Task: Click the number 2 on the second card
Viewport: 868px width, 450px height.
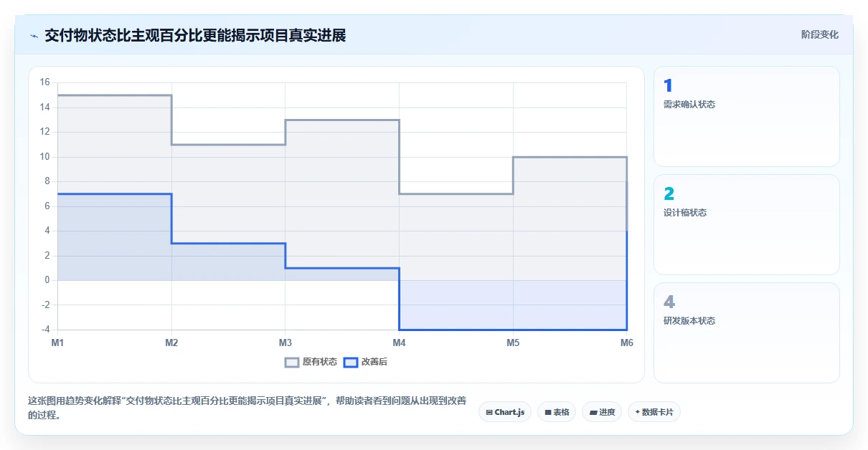Action: point(669,194)
